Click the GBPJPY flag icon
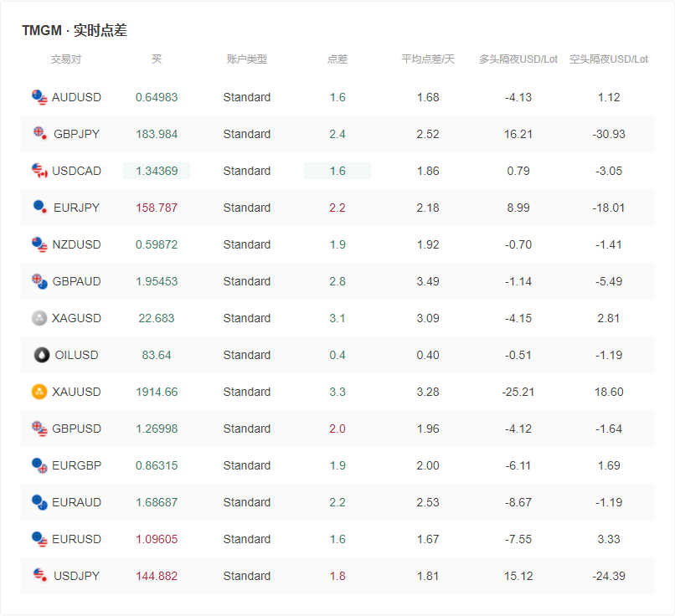The height and width of the screenshot is (616, 675). (x=40, y=134)
